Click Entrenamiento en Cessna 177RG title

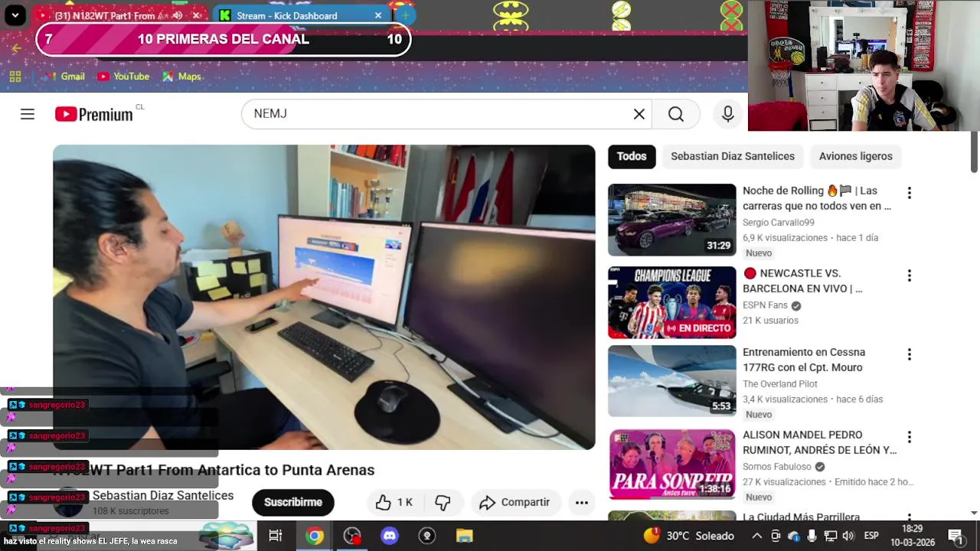(804, 360)
